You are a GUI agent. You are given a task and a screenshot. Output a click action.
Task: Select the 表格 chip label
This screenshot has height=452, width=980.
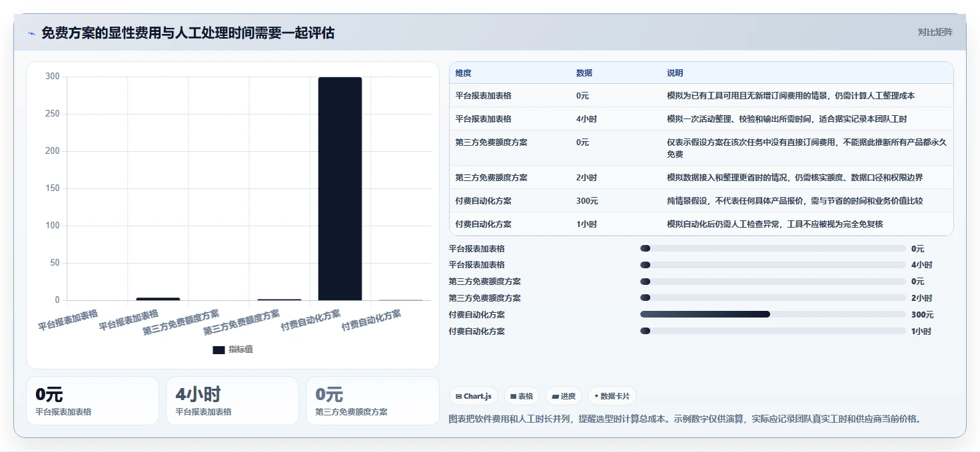click(x=526, y=396)
